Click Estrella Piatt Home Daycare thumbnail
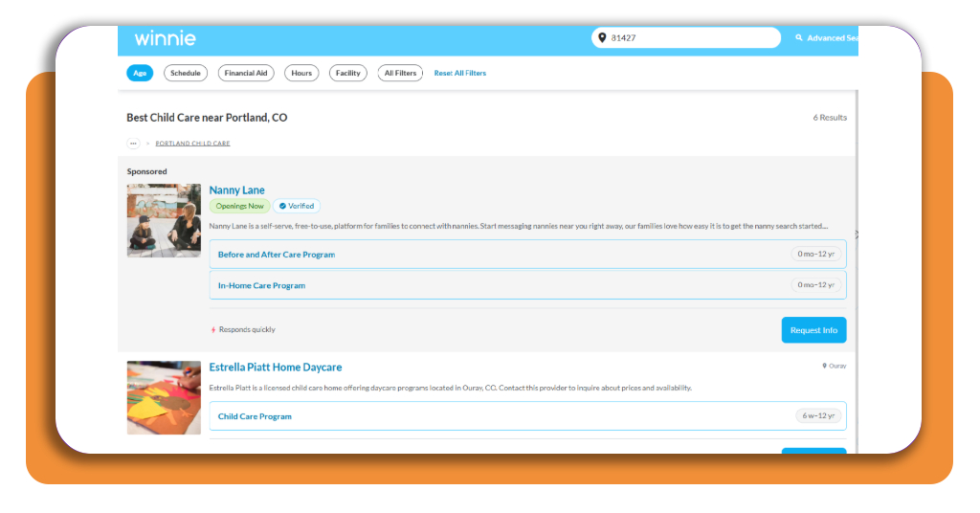The image size is (980, 513). point(164,397)
